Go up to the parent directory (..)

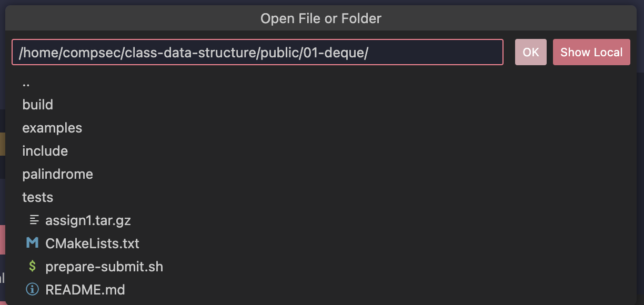26,83
